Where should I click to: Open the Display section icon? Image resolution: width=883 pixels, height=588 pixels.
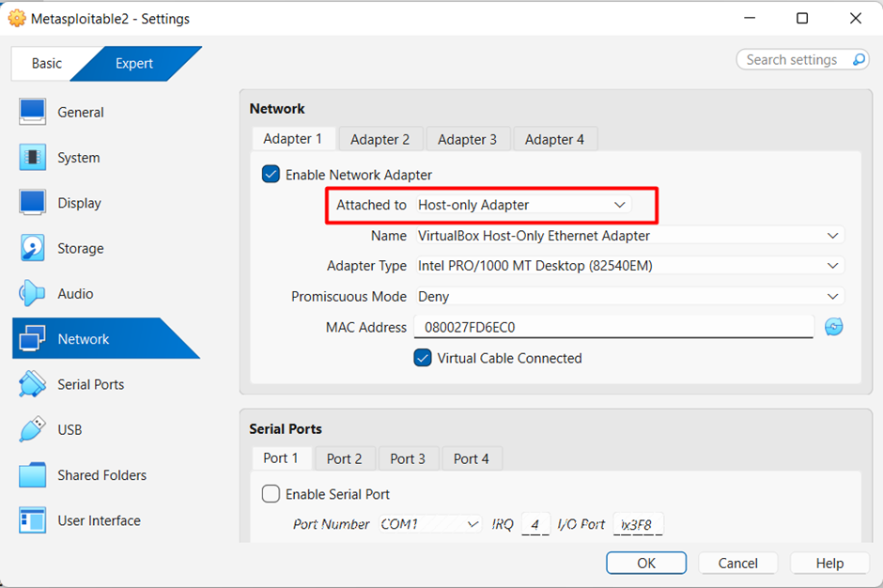coord(32,203)
